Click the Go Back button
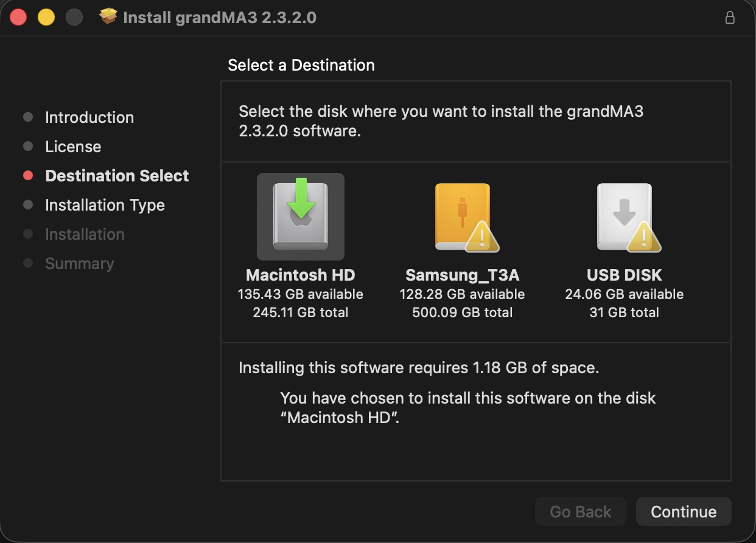This screenshot has width=756, height=543. point(580,512)
